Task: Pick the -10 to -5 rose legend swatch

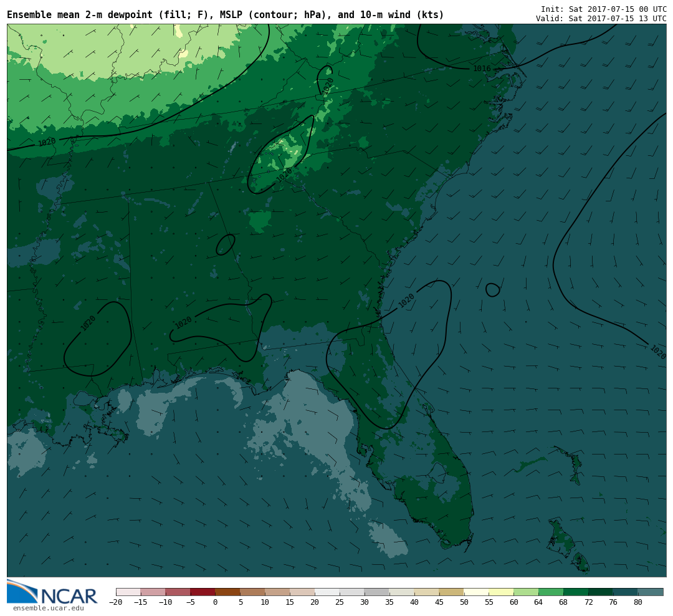Action: [x=178, y=592]
